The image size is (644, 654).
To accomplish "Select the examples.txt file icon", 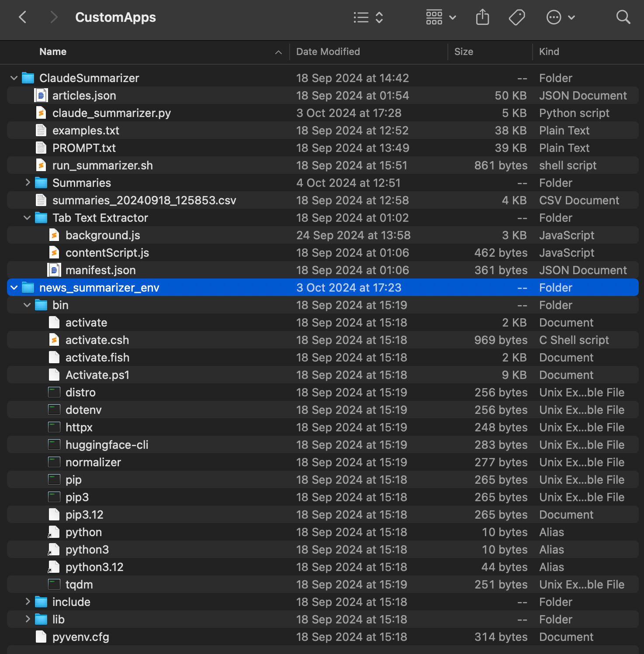I will coord(41,131).
